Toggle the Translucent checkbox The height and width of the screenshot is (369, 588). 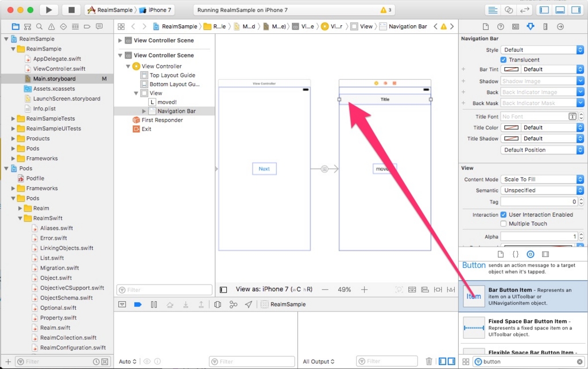coord(503,60)
